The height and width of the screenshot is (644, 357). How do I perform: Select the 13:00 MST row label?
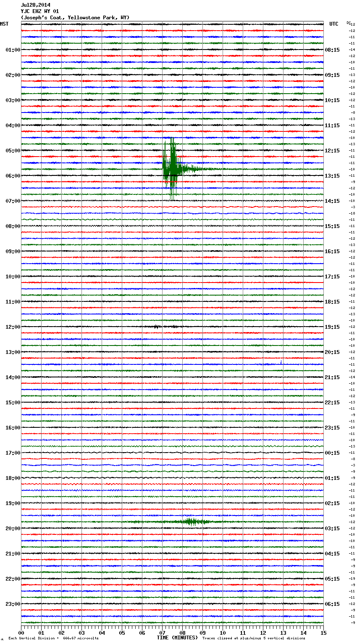13,352
